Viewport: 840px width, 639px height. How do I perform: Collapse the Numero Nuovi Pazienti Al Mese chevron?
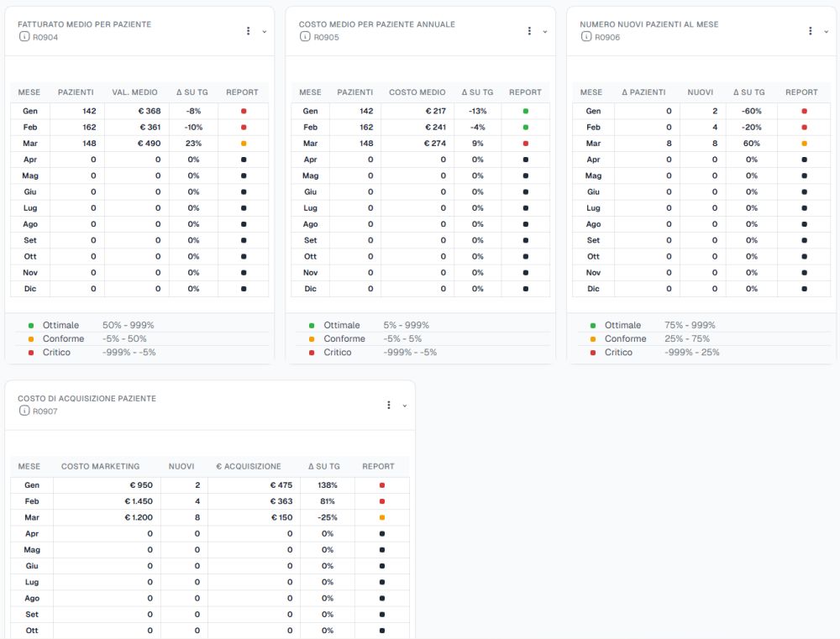(826, 32)
